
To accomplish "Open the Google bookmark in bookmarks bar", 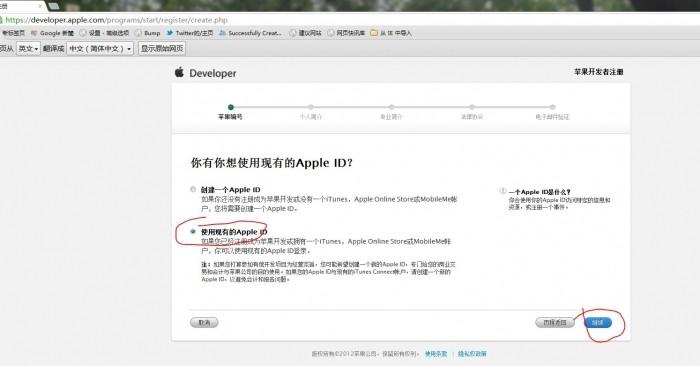I will click(52, 33).
